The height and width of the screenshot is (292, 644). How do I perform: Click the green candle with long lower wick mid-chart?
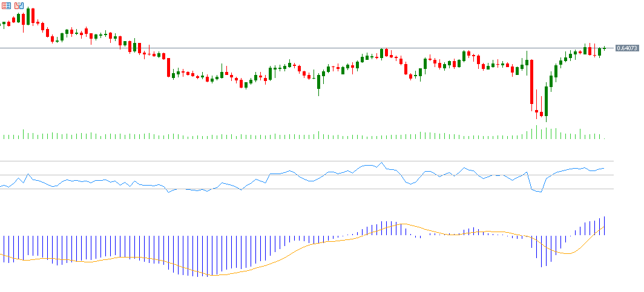(x=318, y=83)
